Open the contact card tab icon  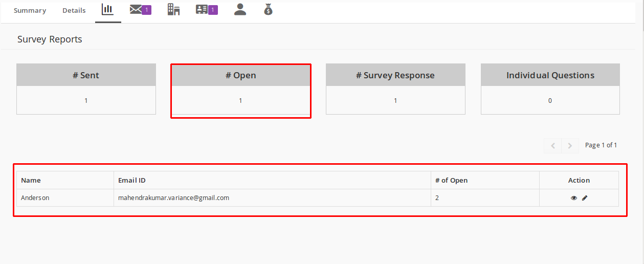tap(202, 9)
